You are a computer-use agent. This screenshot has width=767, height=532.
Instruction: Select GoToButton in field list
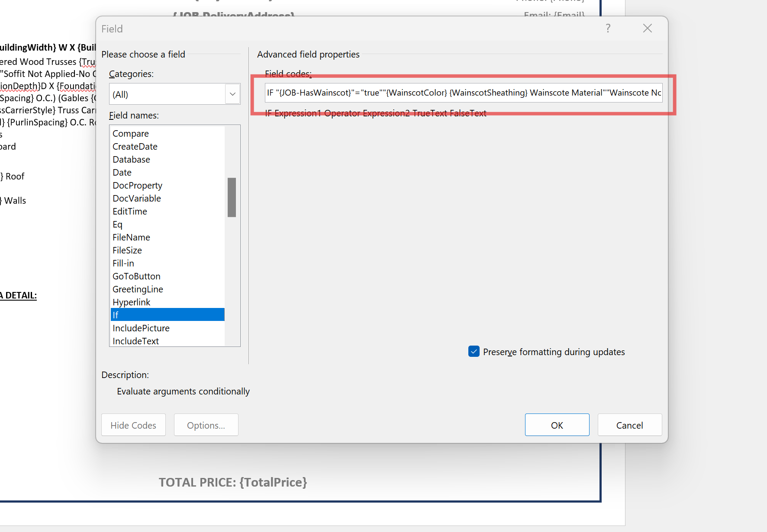[136, 276]
